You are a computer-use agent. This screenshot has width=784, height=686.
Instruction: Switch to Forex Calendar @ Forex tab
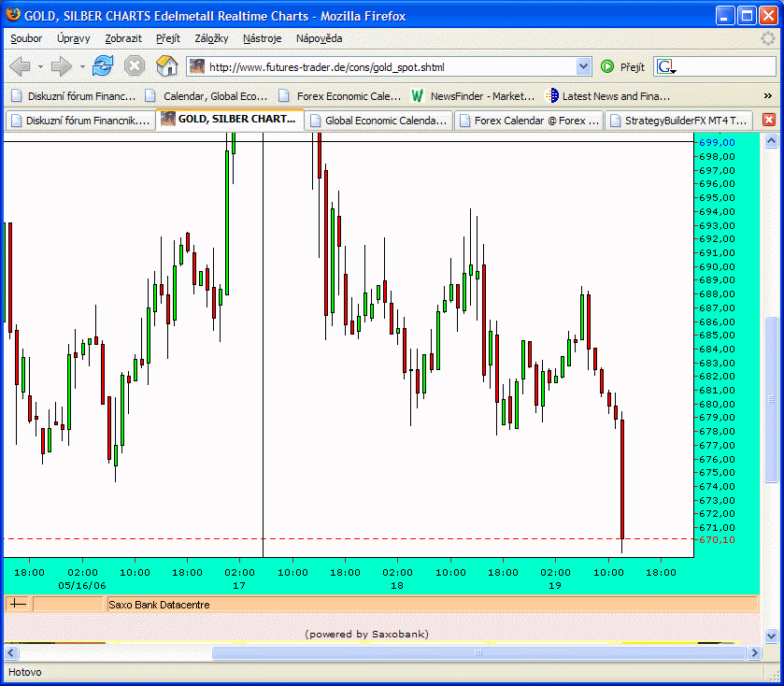(x=529, y=121)
